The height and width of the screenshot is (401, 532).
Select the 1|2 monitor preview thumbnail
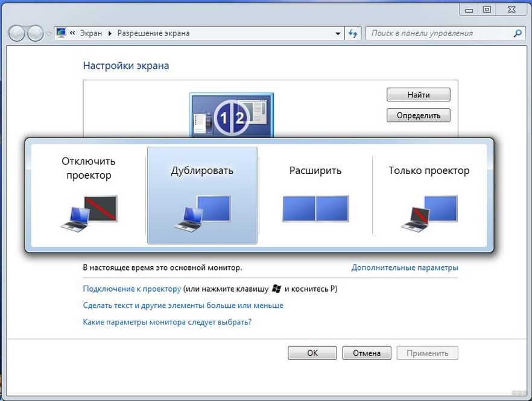(232, 115)
